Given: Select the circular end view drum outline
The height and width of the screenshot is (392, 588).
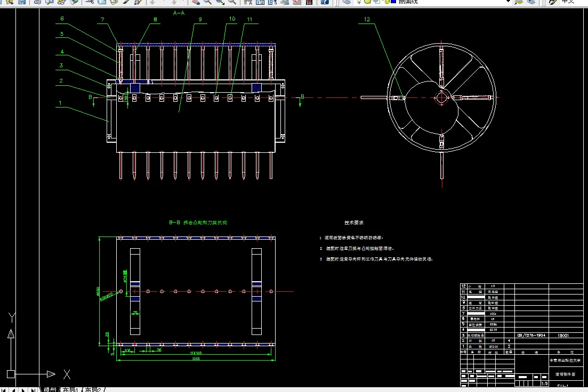Looking at the screenshot, I should pyautogui.click(x=442, y=98).
